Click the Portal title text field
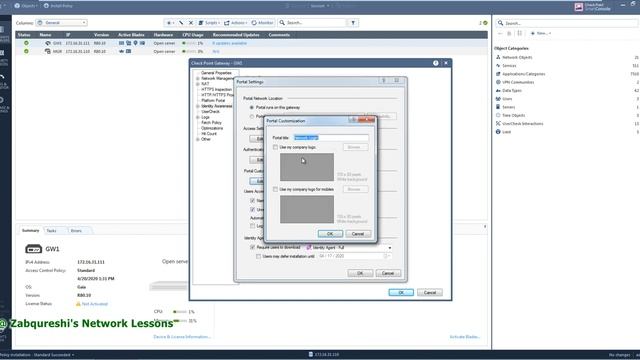 tap(331, 138)
